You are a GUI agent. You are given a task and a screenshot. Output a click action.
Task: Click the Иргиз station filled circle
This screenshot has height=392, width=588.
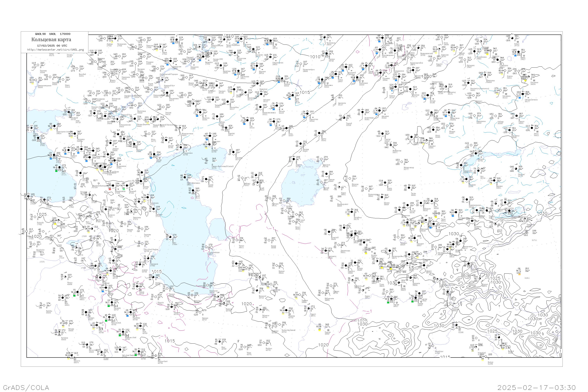(319, 133)
